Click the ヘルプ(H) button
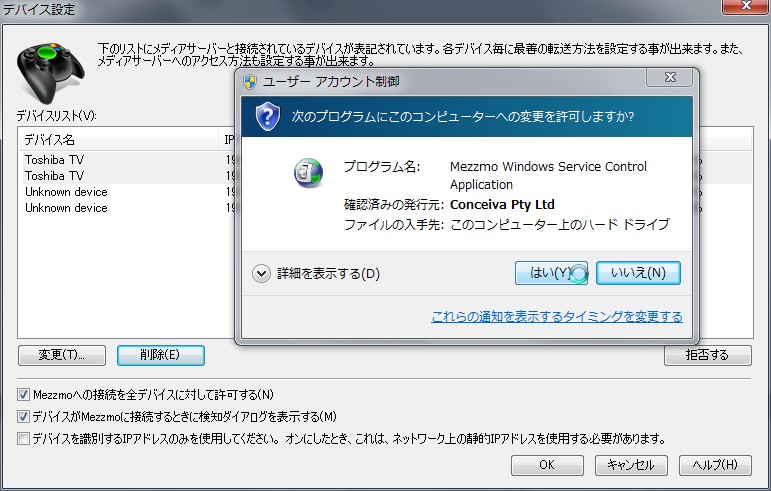 pos(715,465)
